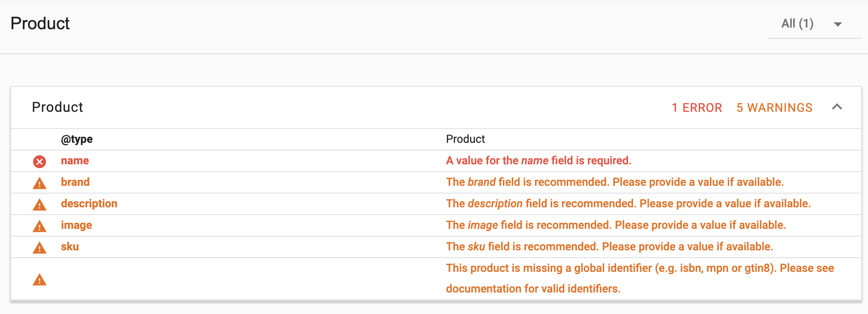868x314 pixels.
Task: Click the name field label
Action: pos(75,160)
